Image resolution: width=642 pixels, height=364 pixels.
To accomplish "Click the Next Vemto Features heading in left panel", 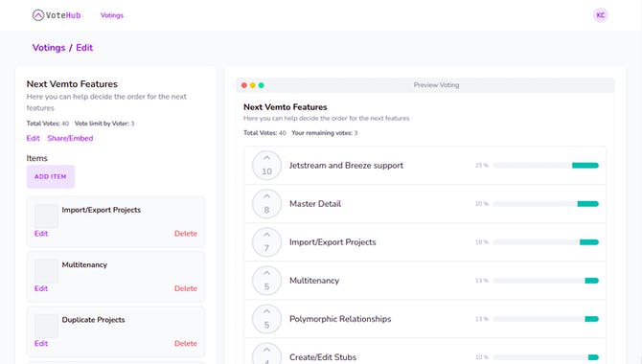I will (x=72, y=84).
